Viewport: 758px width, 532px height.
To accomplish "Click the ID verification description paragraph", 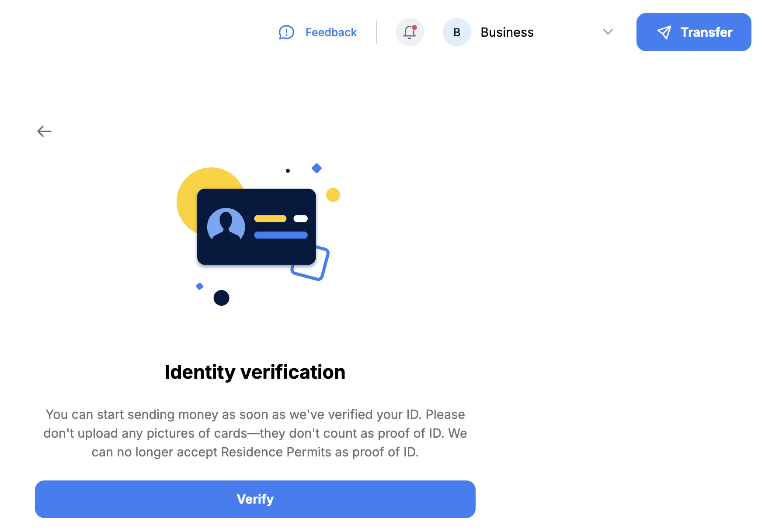I will [x=255, y=433].
